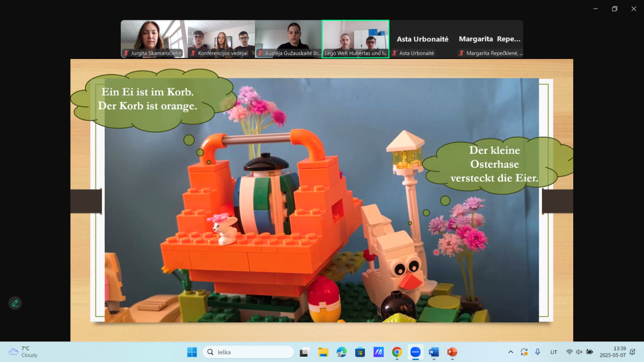The height and width of the screenshot is (362, 644).
Task: Open the Wi-Fi network status icon
Action: pyautogui.click(x=569, y=352)
